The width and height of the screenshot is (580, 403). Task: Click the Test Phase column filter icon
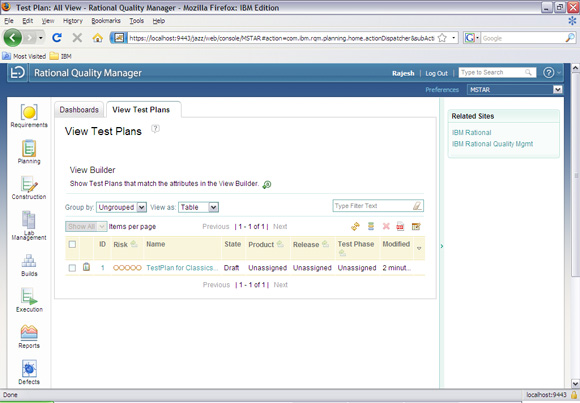click(342, 253)
